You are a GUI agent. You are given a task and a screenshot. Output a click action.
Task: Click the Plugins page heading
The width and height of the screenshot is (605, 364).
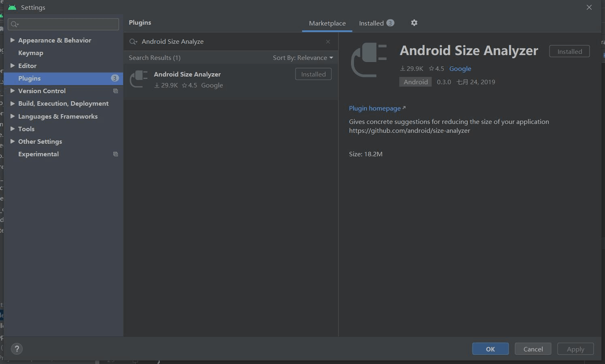[x=140, y=23]
